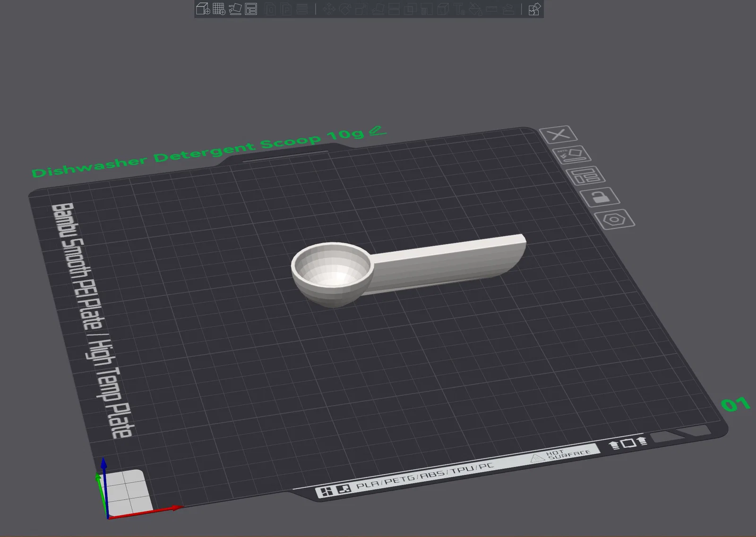Arrange all objects using the toolbar icon
This screenshot has width=756, height=537.
pyautogui.click(x=251, y=9)
